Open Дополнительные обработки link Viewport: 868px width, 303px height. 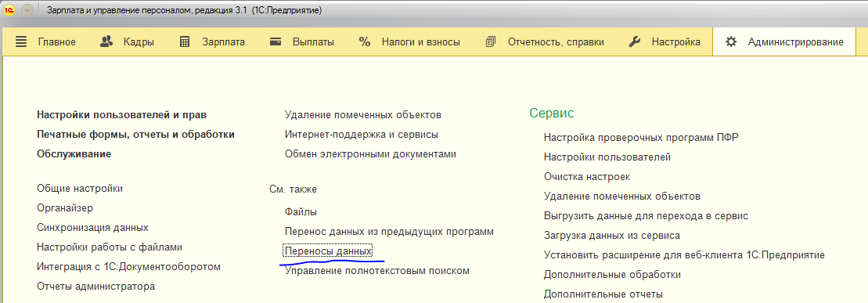pyautogui.click(x=612, y=275)
